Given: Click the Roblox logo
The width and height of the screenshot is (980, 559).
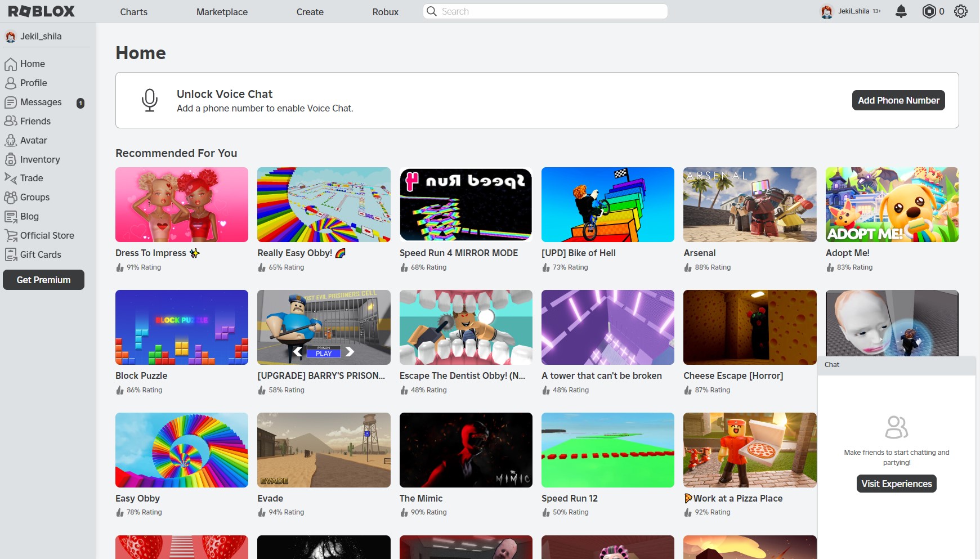Looking at the screenshot, I should coord(42,11).
